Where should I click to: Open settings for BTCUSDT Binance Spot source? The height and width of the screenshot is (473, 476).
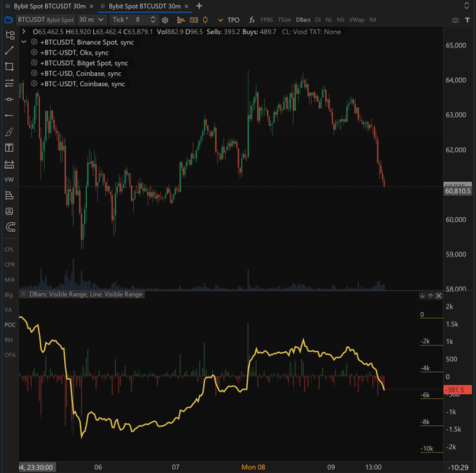pyautogui.click(x=34, y=42)
